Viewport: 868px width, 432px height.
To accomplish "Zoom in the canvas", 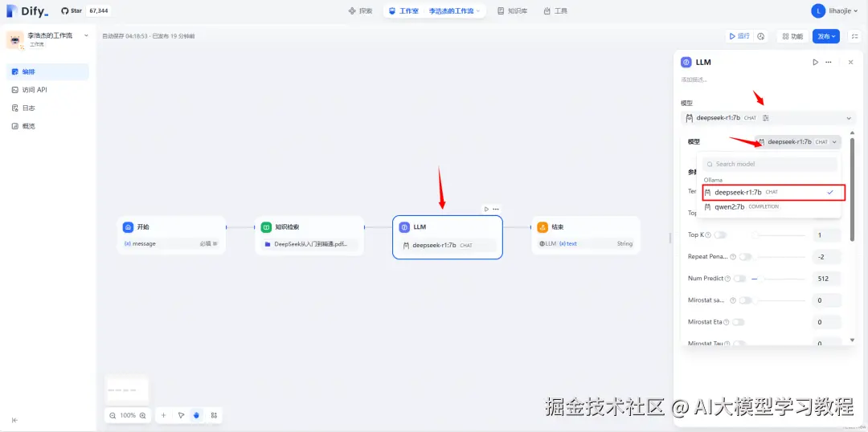I will pyautogui.click(x=143, y=415).
